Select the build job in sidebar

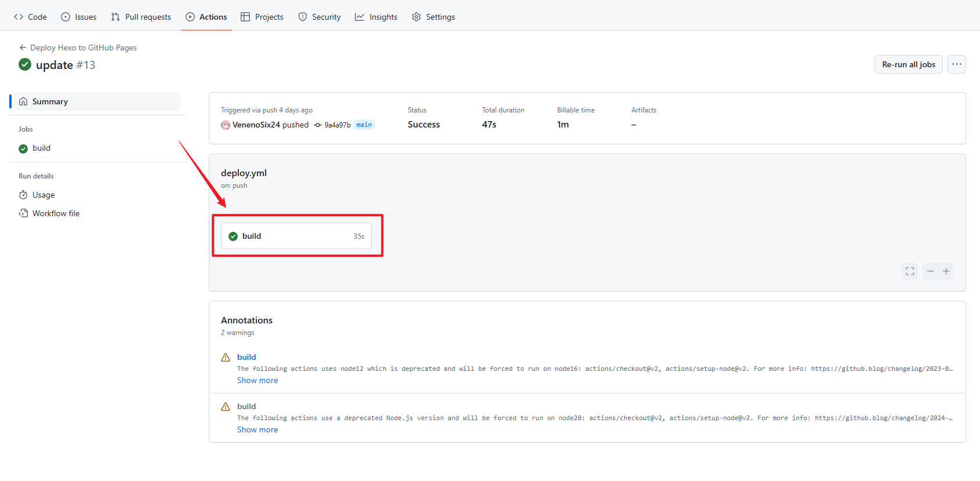click(x=41, y=148)
